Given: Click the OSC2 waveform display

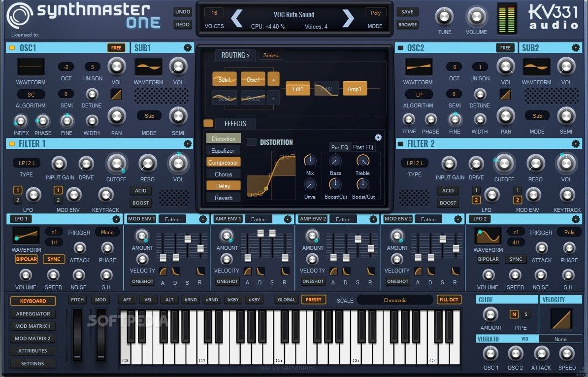Looking at the screenshot, I should 418,67.
